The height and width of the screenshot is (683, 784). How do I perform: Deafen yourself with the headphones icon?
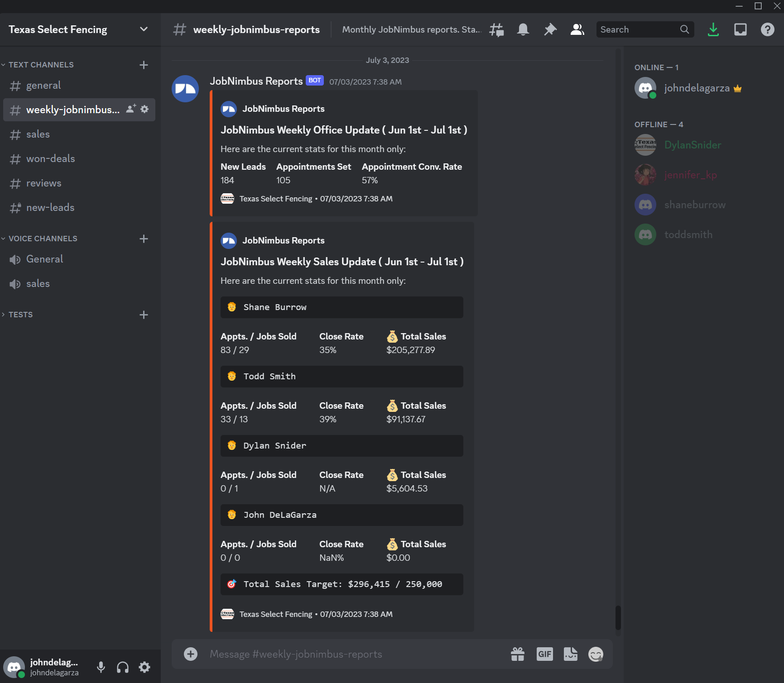click(122, 667)
